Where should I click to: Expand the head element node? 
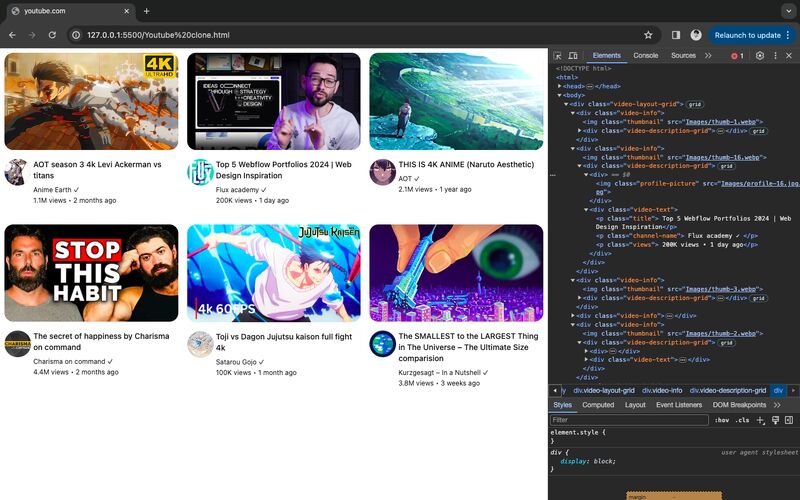click(560, 86)
